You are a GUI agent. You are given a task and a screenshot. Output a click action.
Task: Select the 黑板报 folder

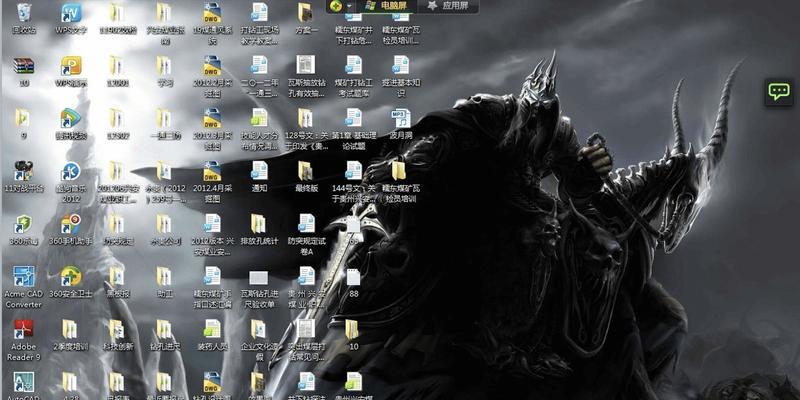(x=118, y=282)
